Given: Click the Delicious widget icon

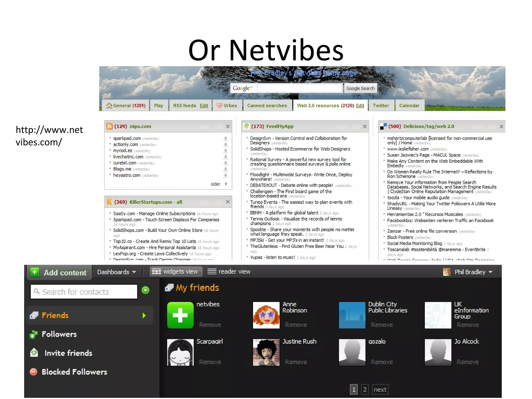Looking at the screenshot, I should click(383, 126).
